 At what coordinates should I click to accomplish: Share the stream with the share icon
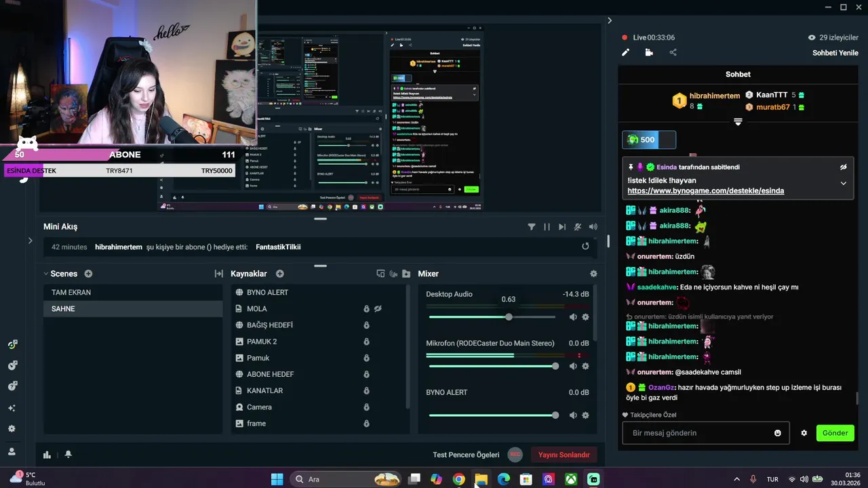coord(673,52)
